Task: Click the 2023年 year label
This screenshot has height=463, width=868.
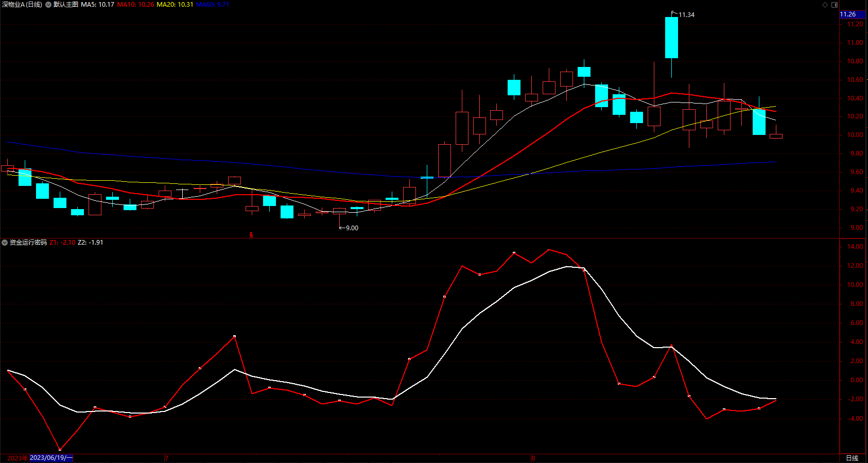Action: (x=18, y=458)
